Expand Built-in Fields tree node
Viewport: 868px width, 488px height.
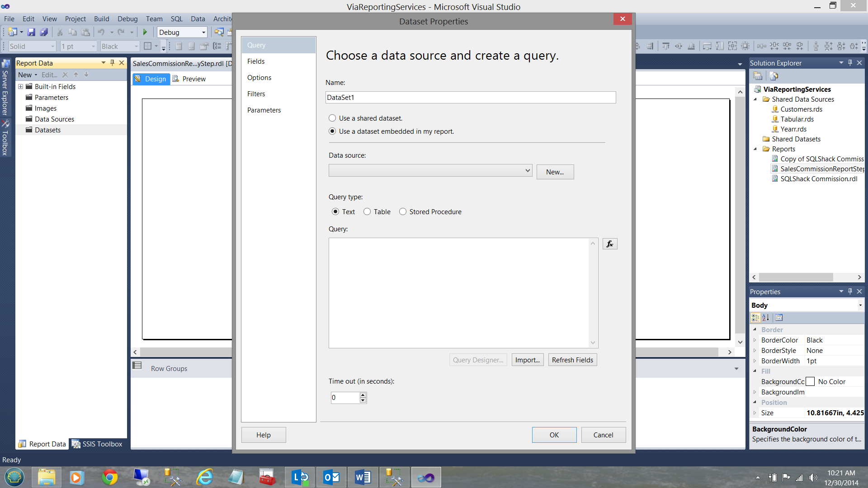tap(20, 87)
